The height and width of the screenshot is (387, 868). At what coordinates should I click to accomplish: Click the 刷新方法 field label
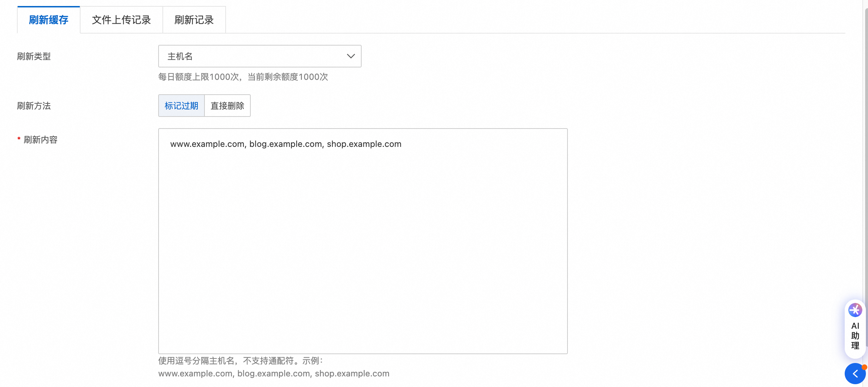[x=34, y=106]
